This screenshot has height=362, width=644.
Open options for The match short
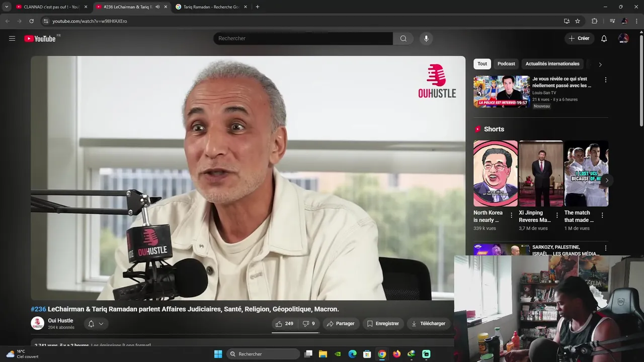tap(602, 215)
